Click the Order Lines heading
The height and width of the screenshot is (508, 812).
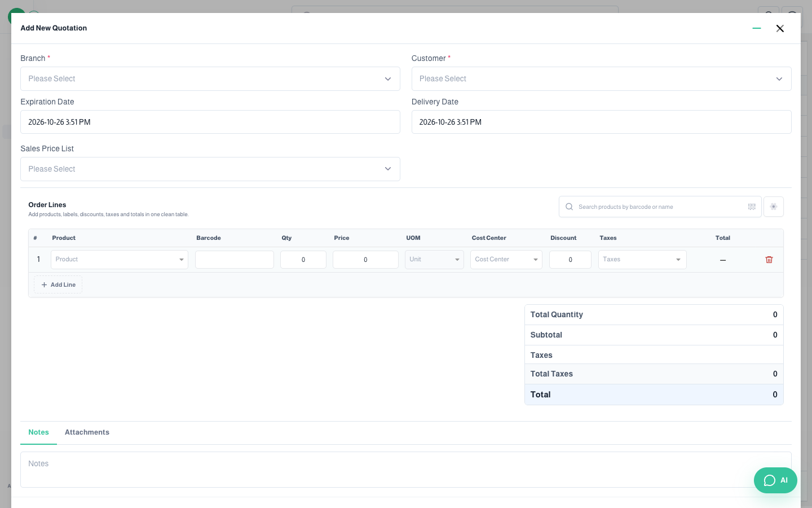click(47, 205)
